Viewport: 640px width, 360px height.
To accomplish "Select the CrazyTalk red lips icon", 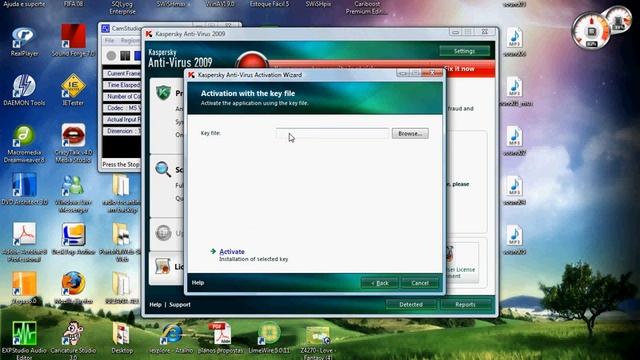I will pyautogui.click(x=73, y=136).
